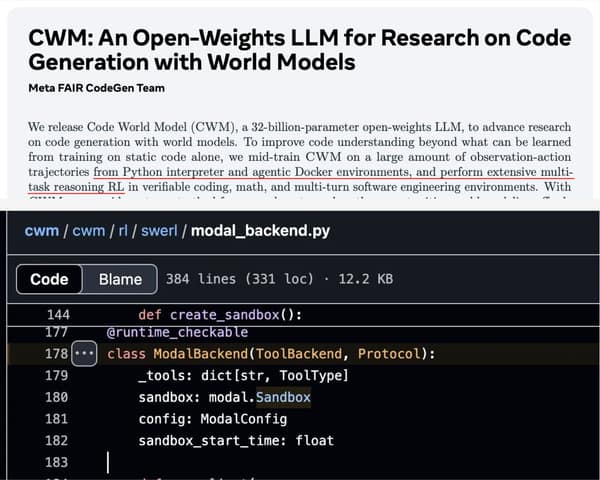
Task: Click 'sandbox_start_time: float' code line
Action: 236,441
